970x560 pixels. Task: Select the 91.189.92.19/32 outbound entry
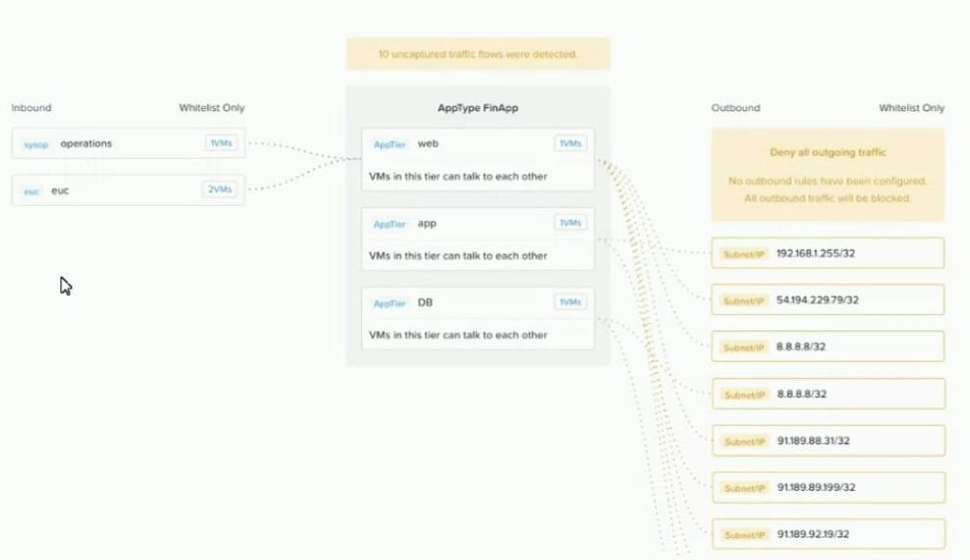click(827, 534)
